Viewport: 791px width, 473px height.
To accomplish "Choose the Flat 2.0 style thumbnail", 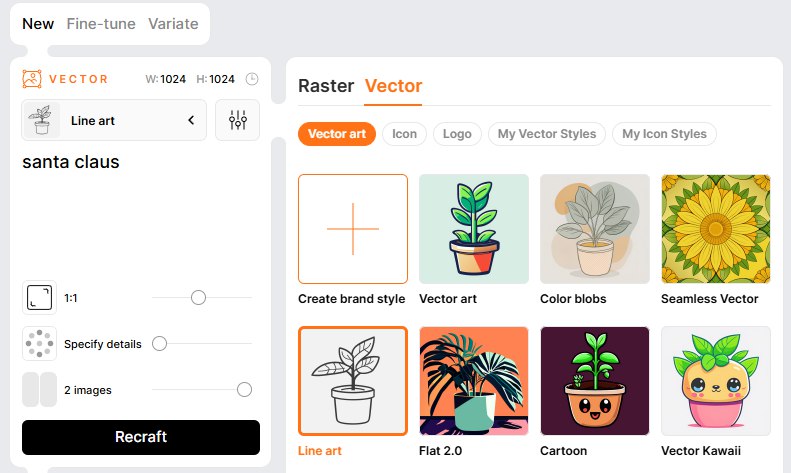I will tap(474, 381).
